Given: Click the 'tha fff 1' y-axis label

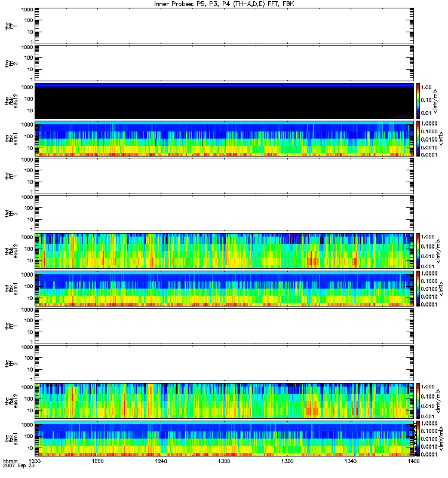Looking at the screenshot, I should [x=11, y=26].
